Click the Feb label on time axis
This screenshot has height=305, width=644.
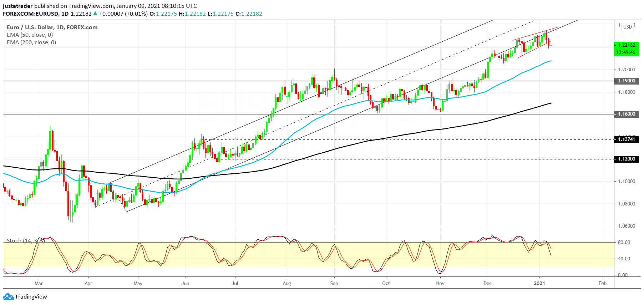click(x=602, y=284)
